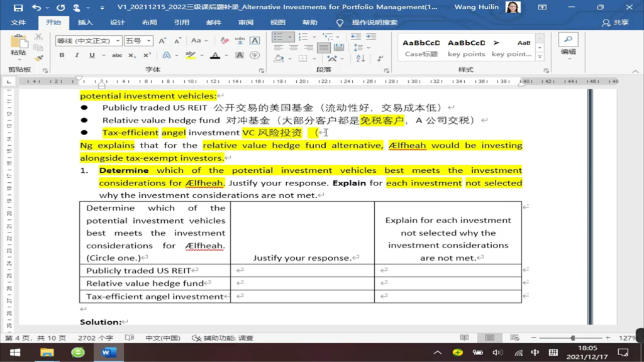This screenshot has width=644, height=362.
Task: Switch to the 审阅 (Review) tab
Action: (x=246, y=23)
